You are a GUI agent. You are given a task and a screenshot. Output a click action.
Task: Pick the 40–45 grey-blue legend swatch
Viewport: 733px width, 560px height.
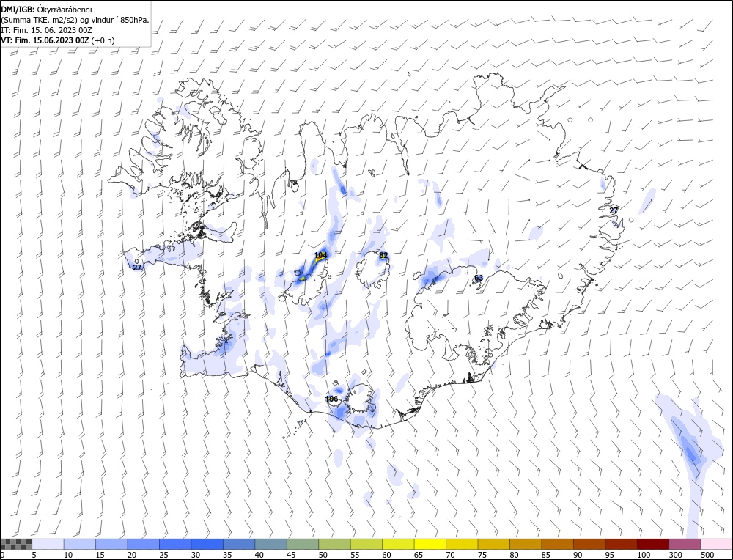[270, 544]
